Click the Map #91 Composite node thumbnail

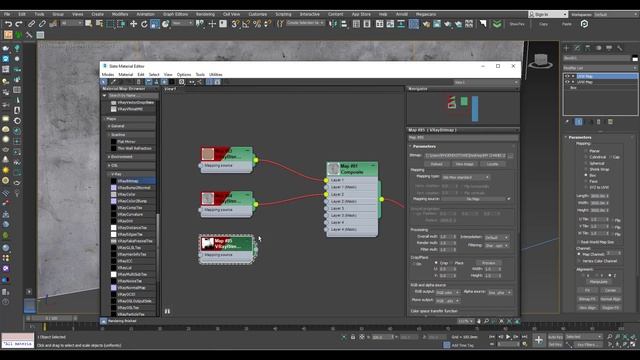point(333,169)
